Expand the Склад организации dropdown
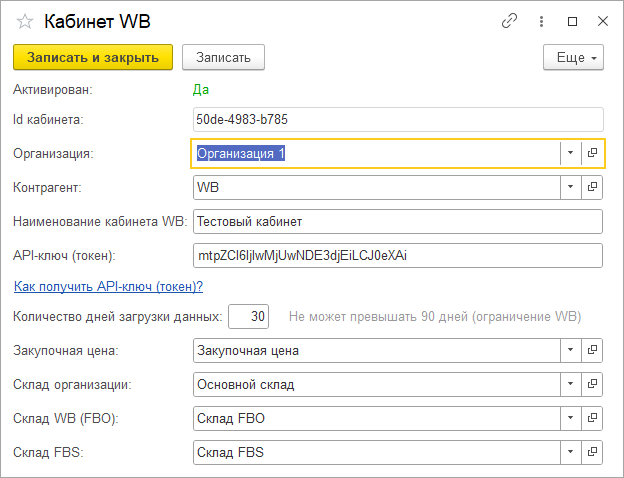The image size is (624, 478). pyautogui.click(x=570, y=384)
